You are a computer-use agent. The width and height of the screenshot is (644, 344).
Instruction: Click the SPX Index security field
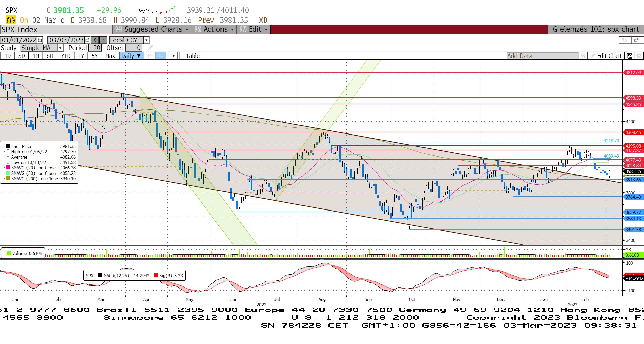click(x=56, y=29)
